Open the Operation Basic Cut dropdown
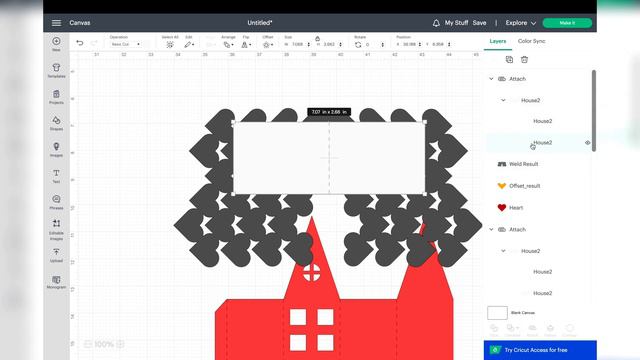640x360 pixels. tap(125, 44)
